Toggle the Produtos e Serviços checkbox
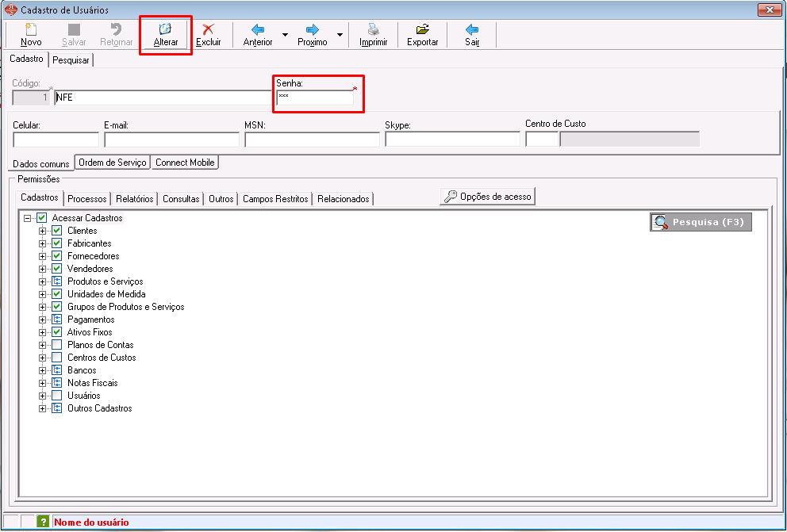 point(56,281)
